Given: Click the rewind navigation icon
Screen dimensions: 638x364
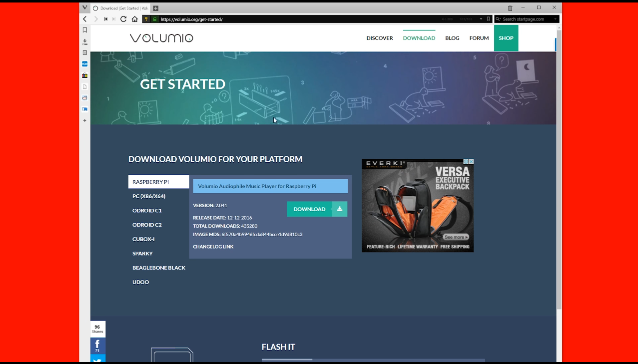Looking at the screenshot, I should [105, 18].
